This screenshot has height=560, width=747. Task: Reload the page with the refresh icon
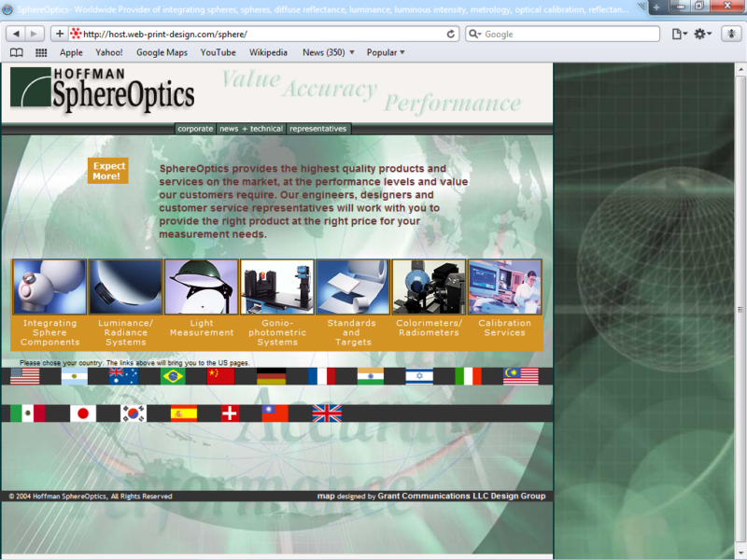(450, 34)
